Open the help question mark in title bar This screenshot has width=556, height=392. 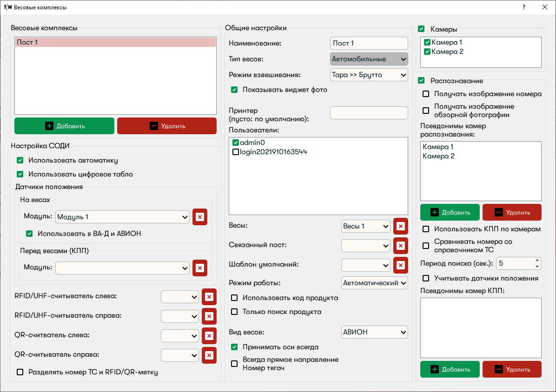(524, 7)
